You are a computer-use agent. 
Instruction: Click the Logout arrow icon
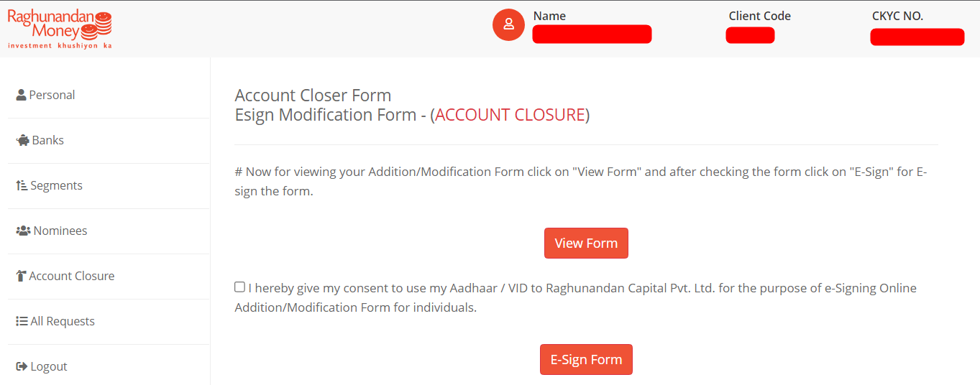[22, 366]
